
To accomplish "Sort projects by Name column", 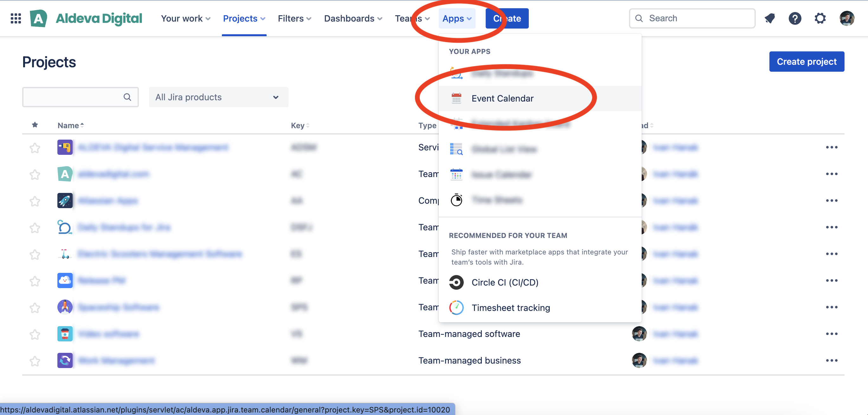I will click(x=71, y=125).
